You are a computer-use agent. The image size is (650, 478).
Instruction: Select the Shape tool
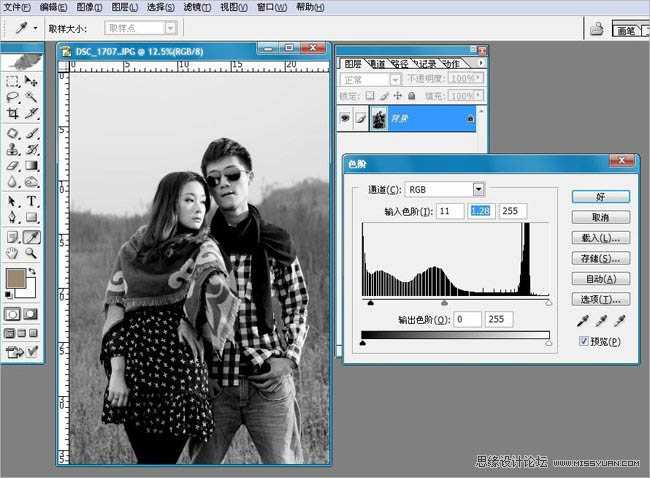tap(31, 217)
